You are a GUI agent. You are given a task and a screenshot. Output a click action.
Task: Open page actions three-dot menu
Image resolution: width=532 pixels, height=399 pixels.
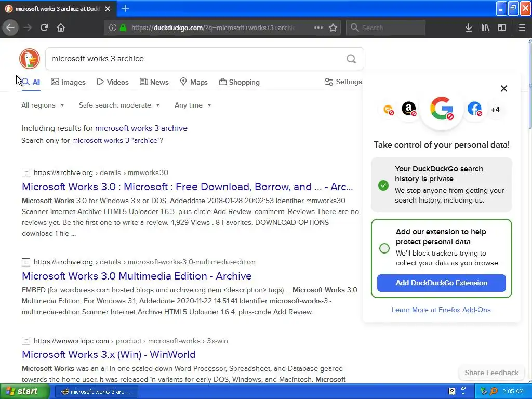pos(318,28)
